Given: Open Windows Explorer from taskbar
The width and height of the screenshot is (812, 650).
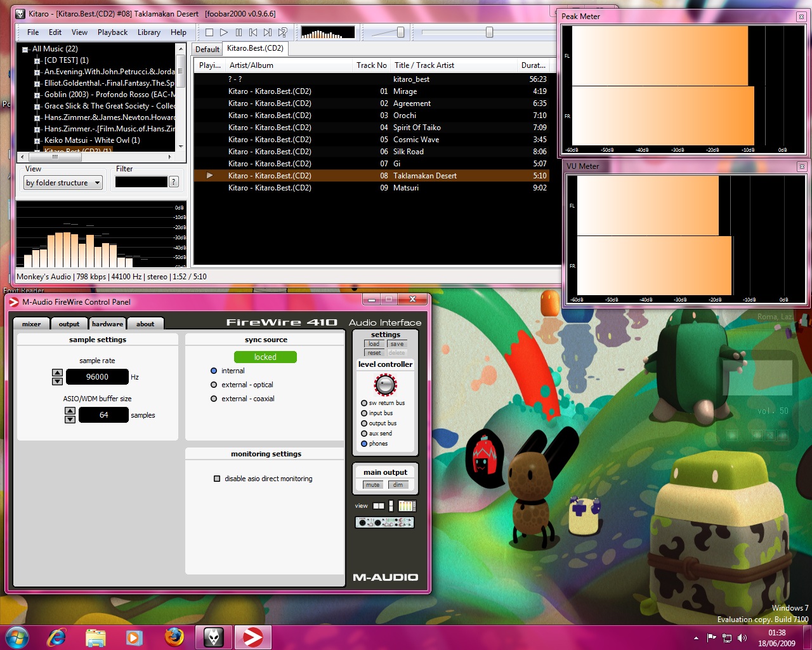Looking at the screenshot, I should coord(96,637).
